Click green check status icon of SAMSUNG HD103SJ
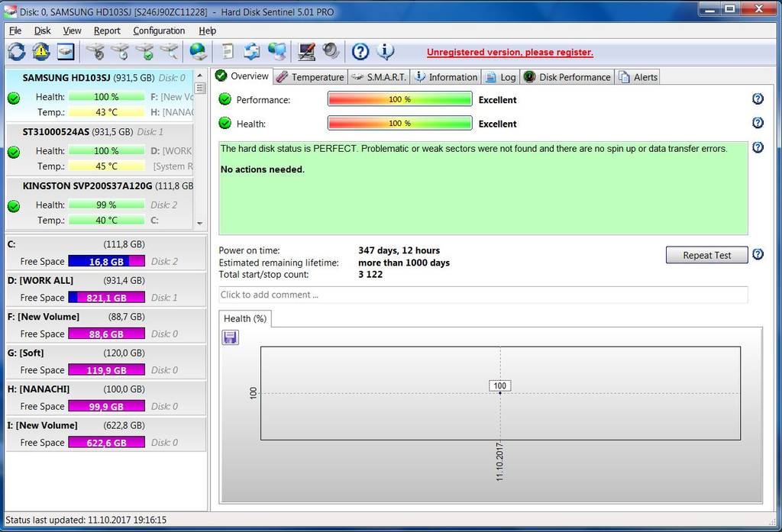The height and width of the screenshot is (532, 782). (x=14, y=98)
